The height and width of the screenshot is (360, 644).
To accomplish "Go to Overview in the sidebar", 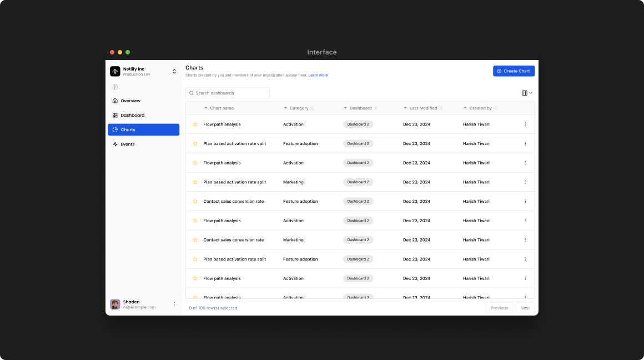I will (x=130, y=101).
